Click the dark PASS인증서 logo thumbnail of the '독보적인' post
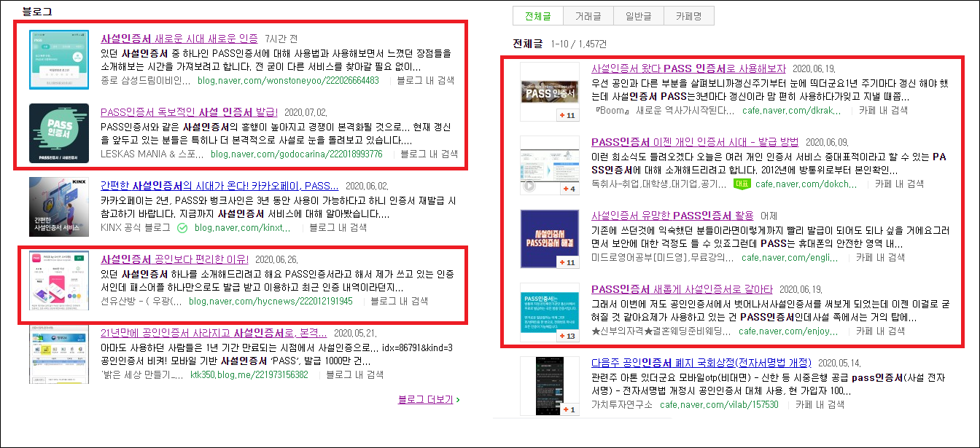The height and width of the screenshot is (448, 980). [59, 133]
